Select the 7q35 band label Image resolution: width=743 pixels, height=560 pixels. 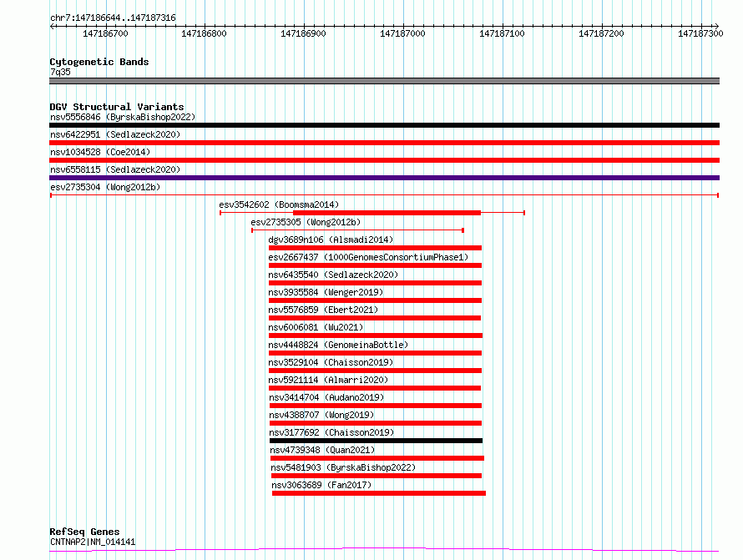pyautogui.click(x=60, y=72)
